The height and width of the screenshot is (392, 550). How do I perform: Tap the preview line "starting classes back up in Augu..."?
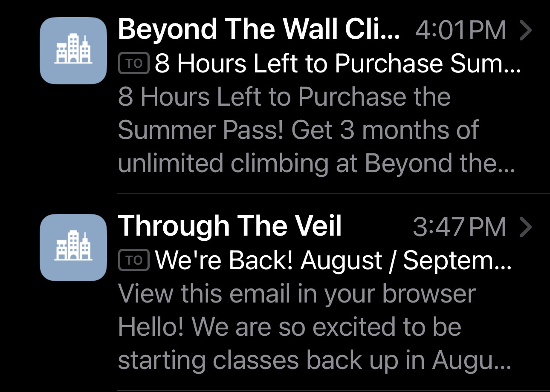(x=314, y=360)
